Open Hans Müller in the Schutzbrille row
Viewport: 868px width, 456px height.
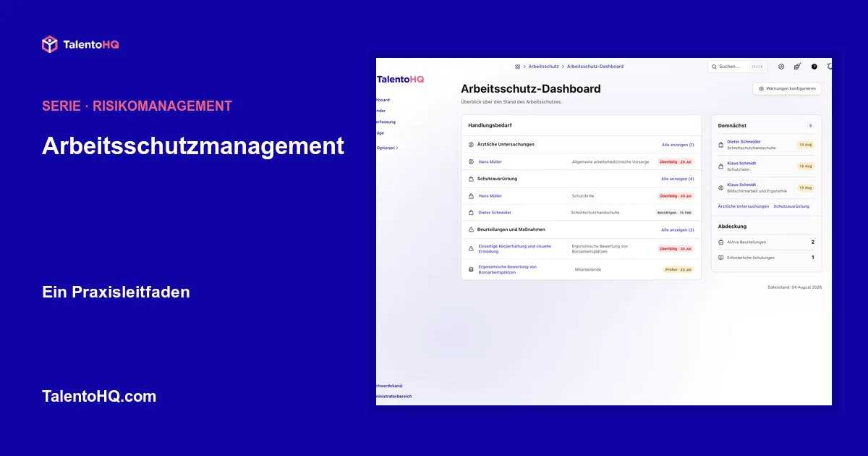point(490,196)
